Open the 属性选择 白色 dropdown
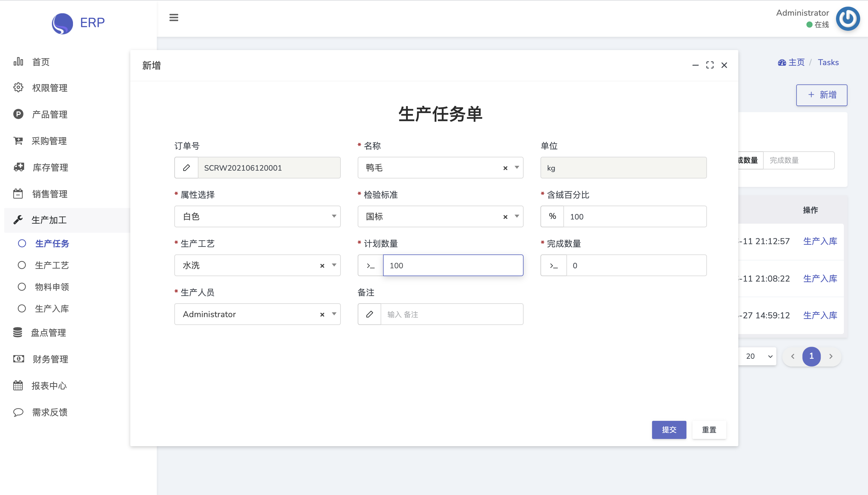 (257, 216)
